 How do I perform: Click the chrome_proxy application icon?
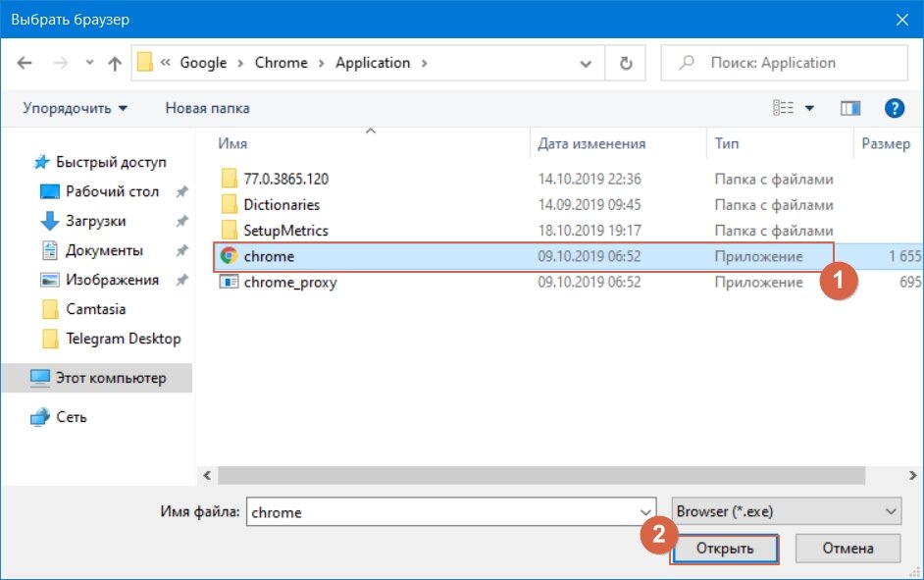[229, 282]
